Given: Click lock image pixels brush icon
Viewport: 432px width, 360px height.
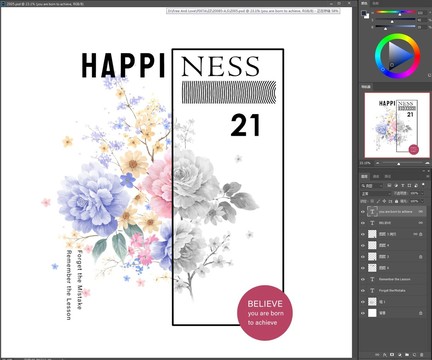Looking at the screenshot, I should [x=378, y=201].
